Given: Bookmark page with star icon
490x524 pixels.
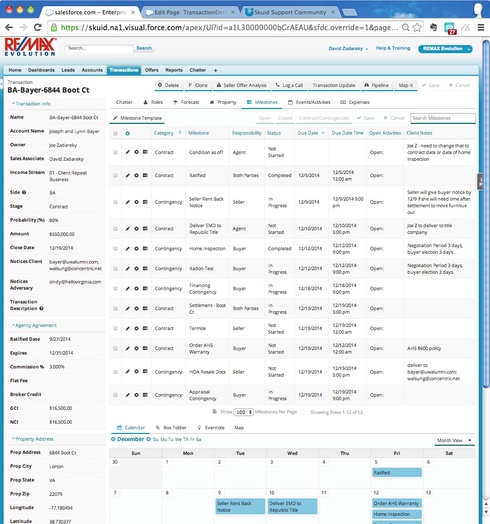Looking at the screenshot, I should [417, 27].
